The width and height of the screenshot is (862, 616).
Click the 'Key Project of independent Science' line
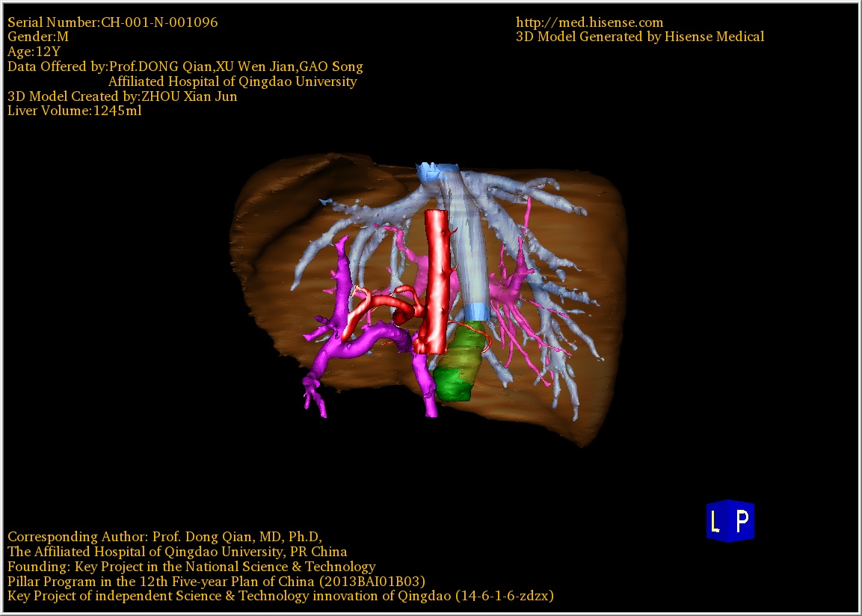280,597
